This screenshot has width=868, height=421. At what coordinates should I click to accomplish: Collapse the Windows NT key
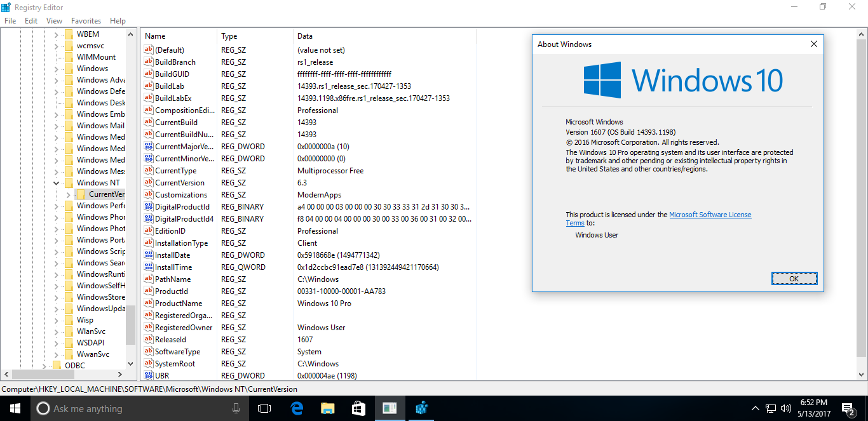click(x=56, y=183)
